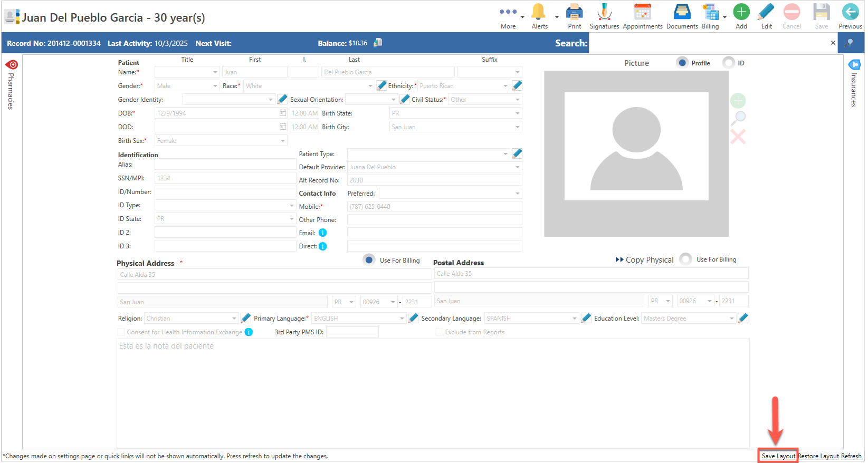Screen dimensions: 868x463
Task: Expand the Default Provider dropdown
Action: (517, 167)
